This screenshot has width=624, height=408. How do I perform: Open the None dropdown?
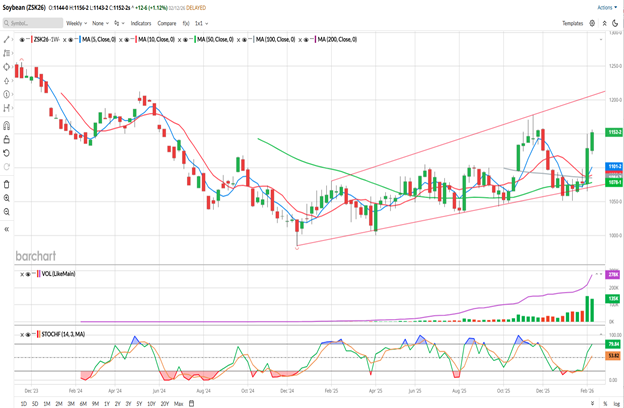coord(100,23)
